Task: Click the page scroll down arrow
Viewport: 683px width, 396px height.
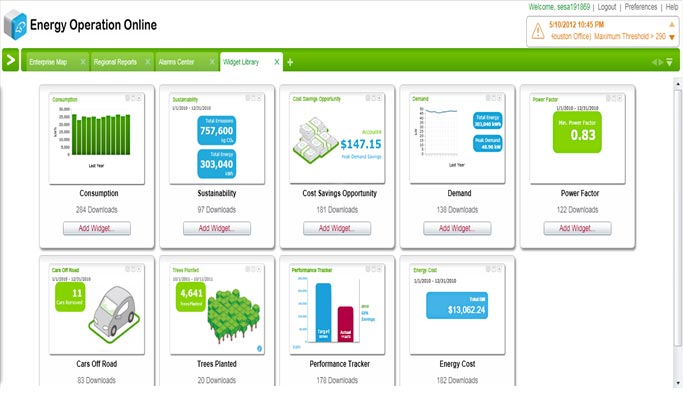Action: (x=678, y=383)
